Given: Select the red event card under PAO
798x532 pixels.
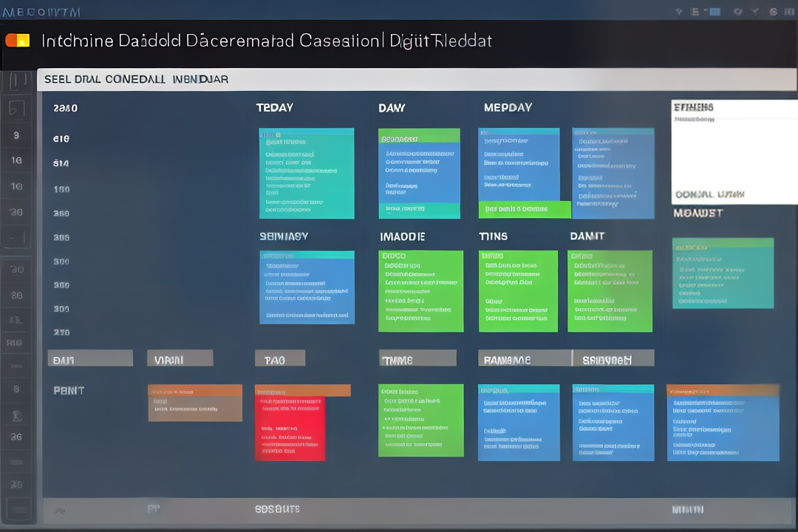Looking at the screenshot, I should pyautogui.click(x=290, y=432).
